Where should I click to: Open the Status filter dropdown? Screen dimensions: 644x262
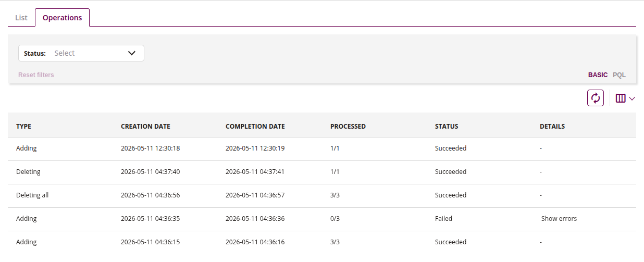click(x=81, y=53)
